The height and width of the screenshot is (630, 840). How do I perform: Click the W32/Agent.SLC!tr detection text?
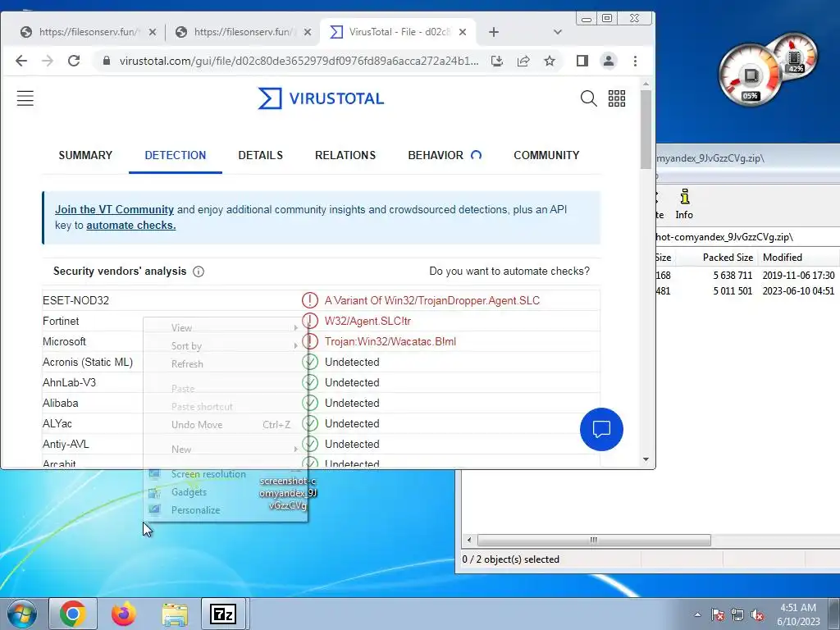click(367, 322)
